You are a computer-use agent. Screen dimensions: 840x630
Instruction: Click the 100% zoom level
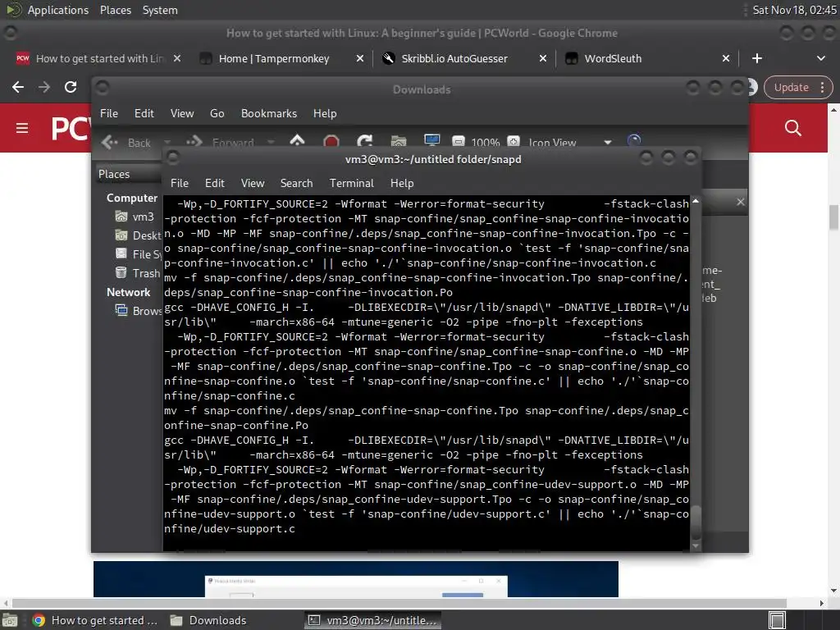[x=486, y=143]
